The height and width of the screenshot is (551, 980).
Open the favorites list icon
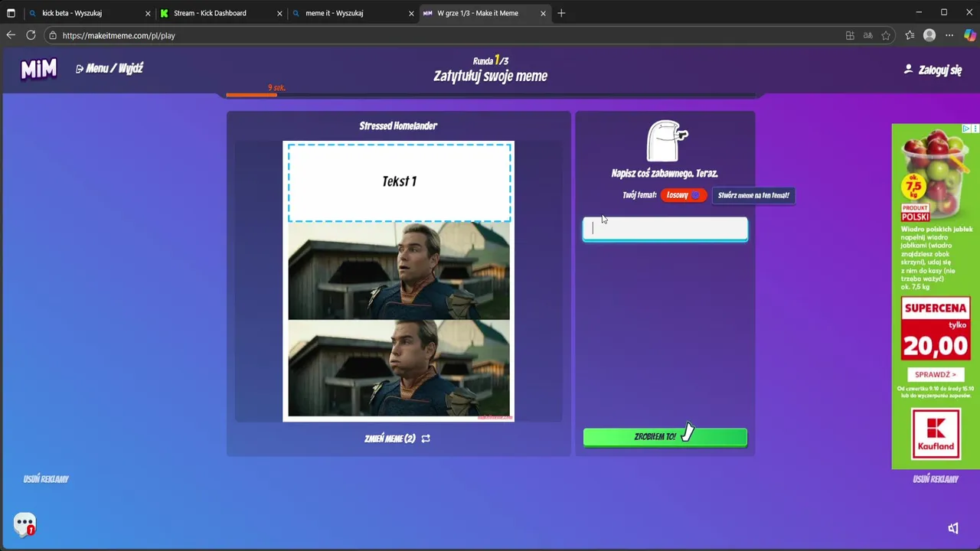click(910, 35)
